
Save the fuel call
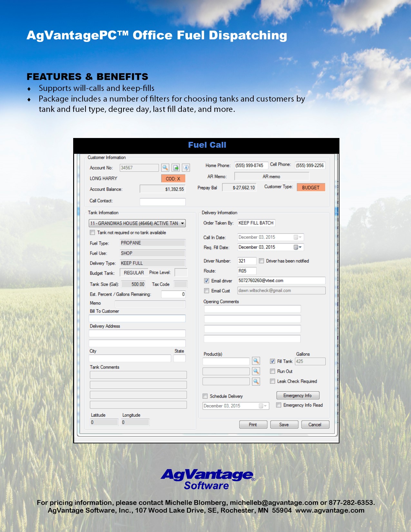pos(284,425)
